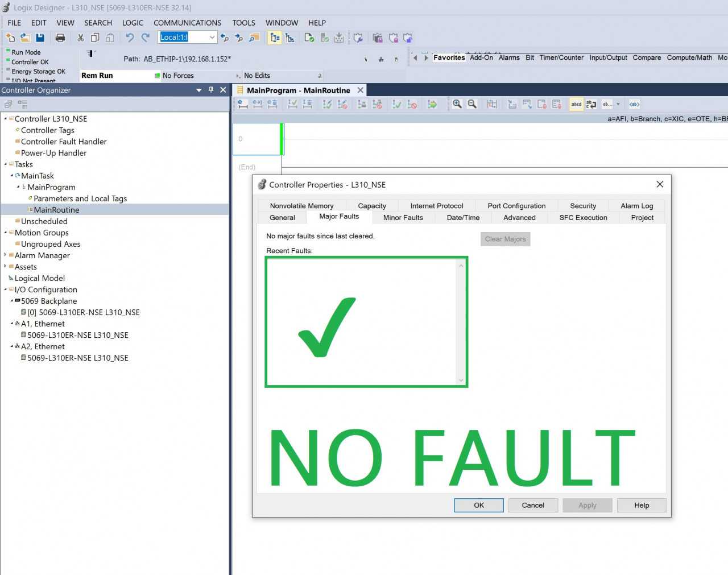The width and height of the screenshot is (728, 575).
Task: Select rung 0 in the ladder editor
Action: (257, 139)
